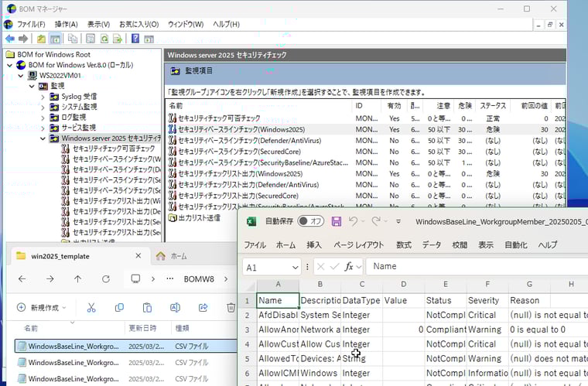The image size is (588, 386).
Task: Click the refresh icon in File Explorer
Action: [105, 278]
